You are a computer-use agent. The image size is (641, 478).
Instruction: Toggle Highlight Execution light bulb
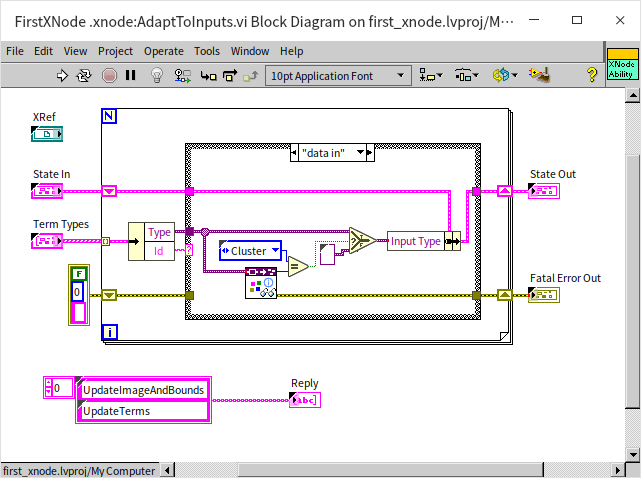[157, 75]
